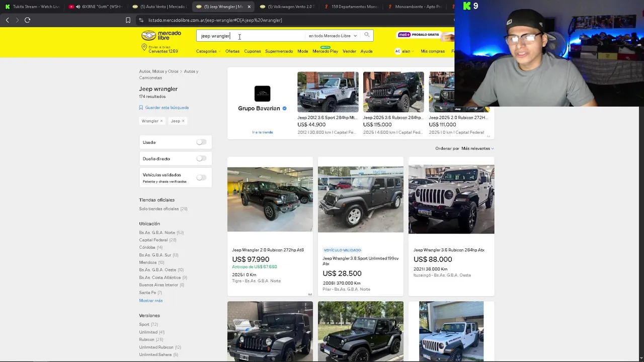Switch to the 159 Departamentos Mono tab
This screenshot has width=644, height=362.
[351, 7]
